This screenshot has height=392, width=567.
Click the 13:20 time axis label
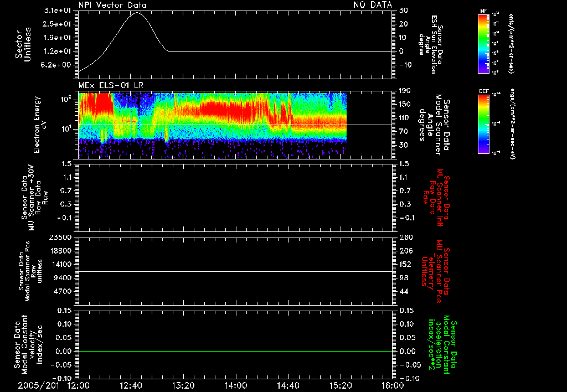pyautogui.click(x=183, y=385)
